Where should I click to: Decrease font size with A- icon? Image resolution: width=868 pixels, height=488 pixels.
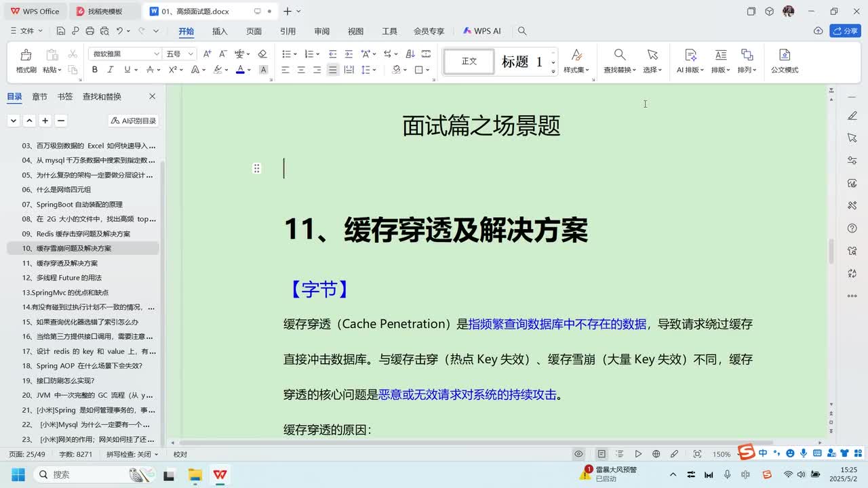point(223,54)
